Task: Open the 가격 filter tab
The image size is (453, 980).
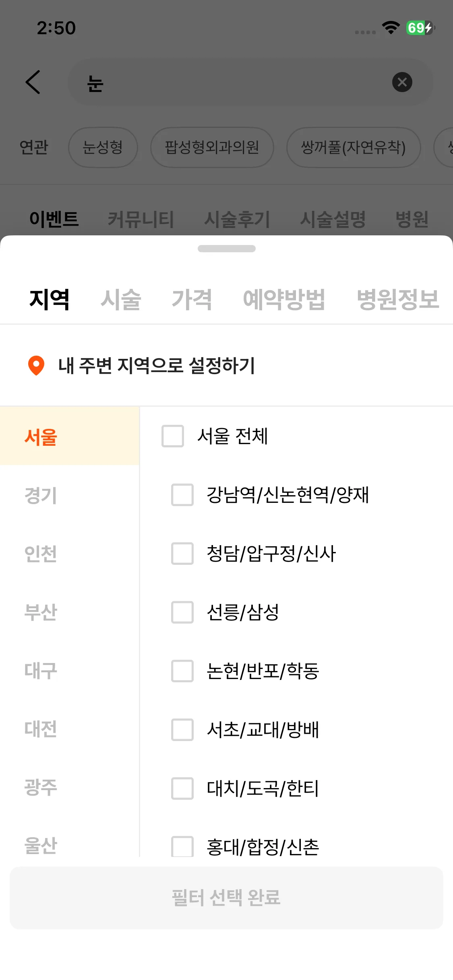Action: tap(192, 300)
